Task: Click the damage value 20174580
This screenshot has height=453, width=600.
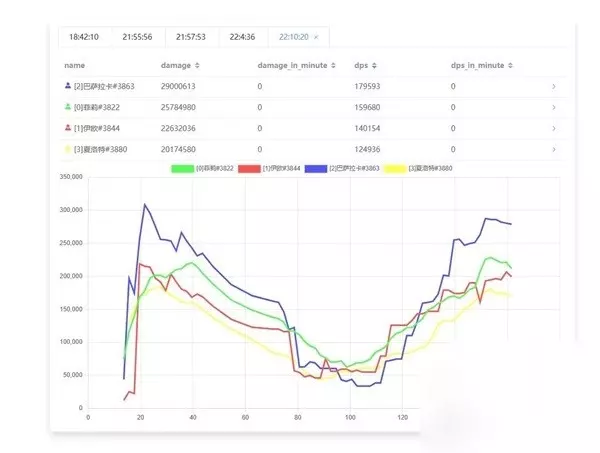Action: [x=178, y=150]
